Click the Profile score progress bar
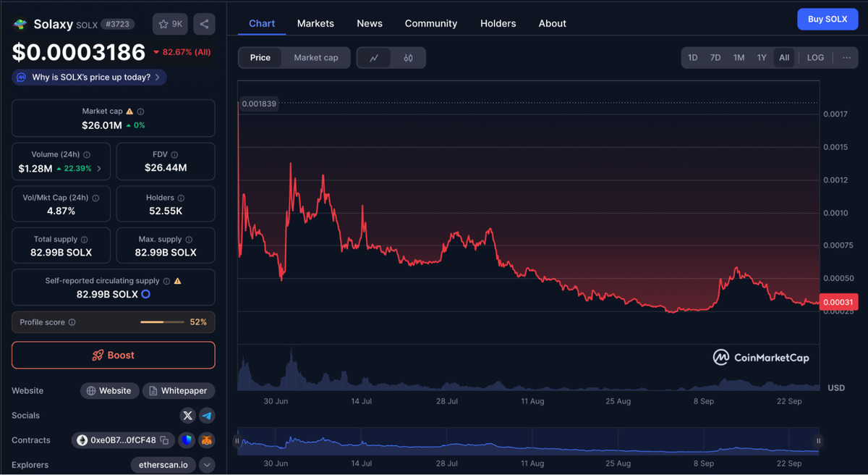Image resolution: width=868 pixels, height=475 pixels. [x=162, y=322]
